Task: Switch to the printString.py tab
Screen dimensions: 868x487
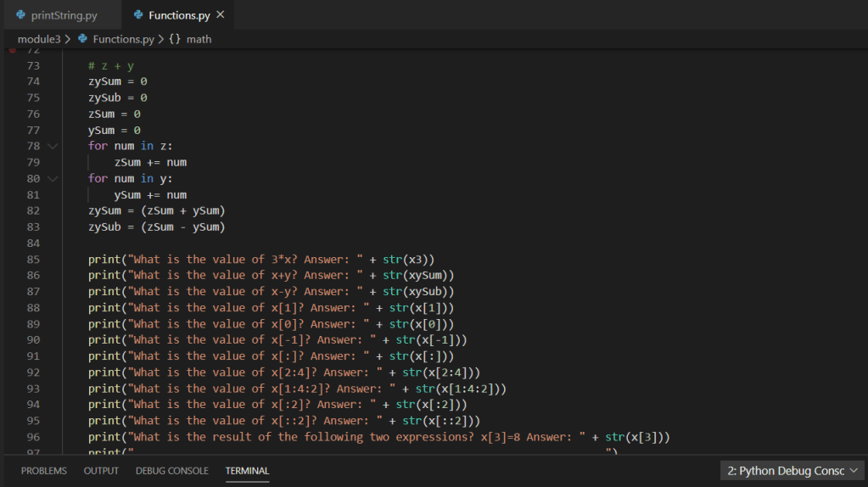Action: click(64, 15)
